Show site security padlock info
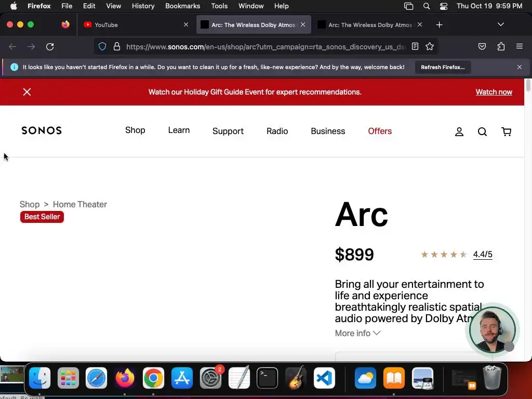 [x=117, y=46]
